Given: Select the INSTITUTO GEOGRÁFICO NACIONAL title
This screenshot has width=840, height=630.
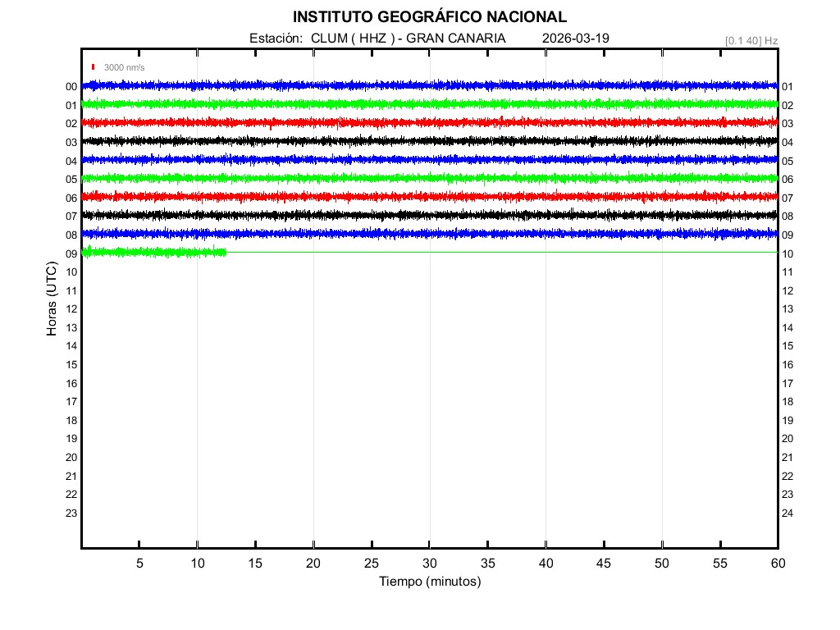Looking at the screenshot, I should coord(429,17).
